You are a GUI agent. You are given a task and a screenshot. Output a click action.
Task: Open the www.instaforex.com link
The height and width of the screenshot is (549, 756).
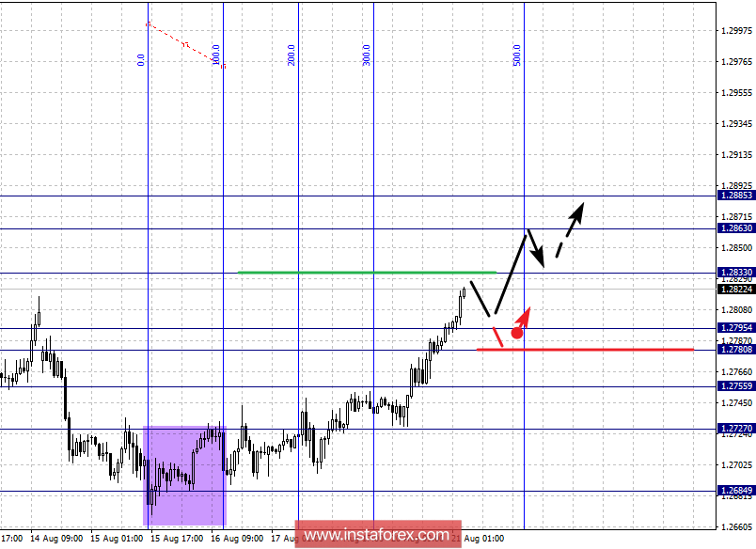[x=378, y=534]
